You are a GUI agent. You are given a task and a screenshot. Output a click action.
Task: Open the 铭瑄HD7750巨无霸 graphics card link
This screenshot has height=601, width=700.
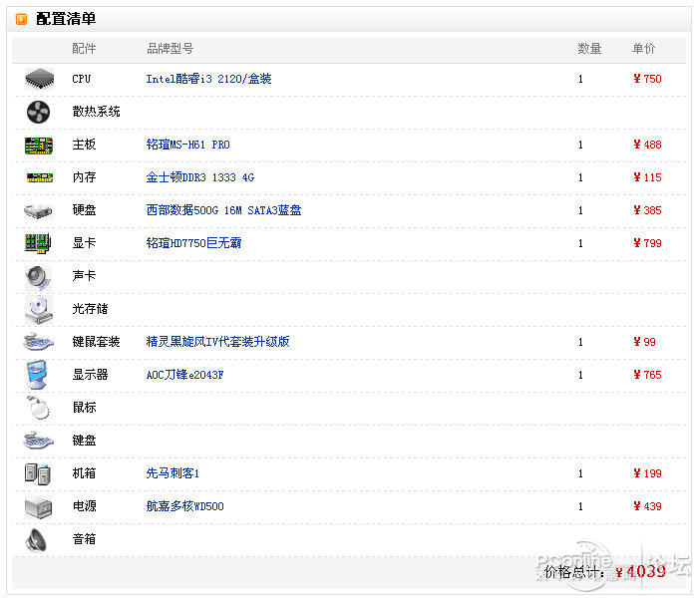point(193,243)
